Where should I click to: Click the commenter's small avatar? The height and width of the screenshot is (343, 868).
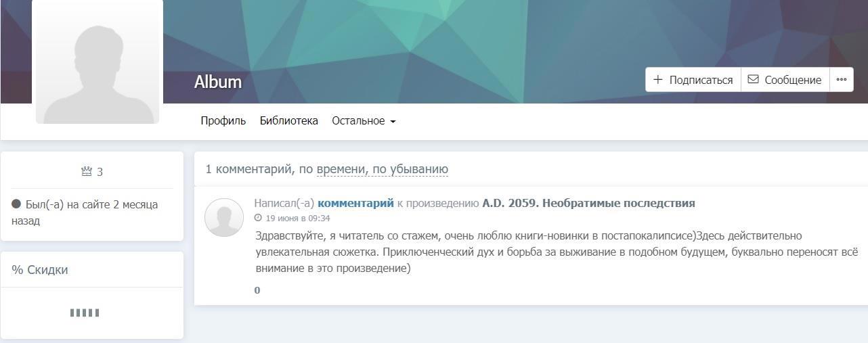[224, 217]
